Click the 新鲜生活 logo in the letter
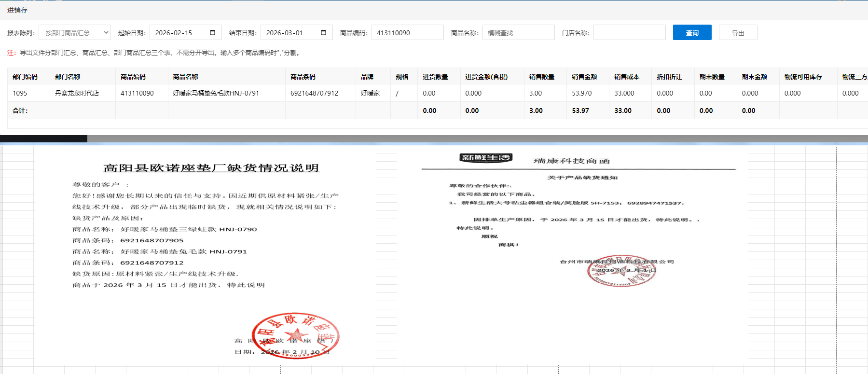The image size is (868, 374). click(x=485, y=158)
